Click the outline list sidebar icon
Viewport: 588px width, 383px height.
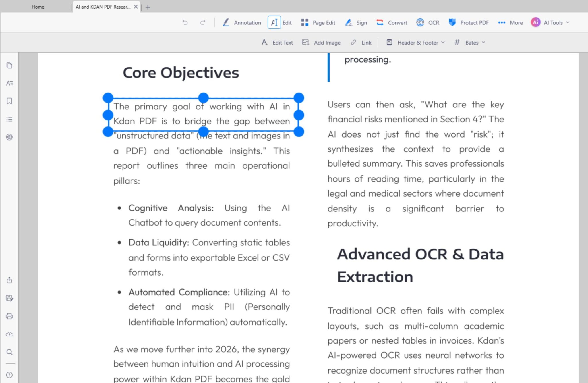coord(9,119)
